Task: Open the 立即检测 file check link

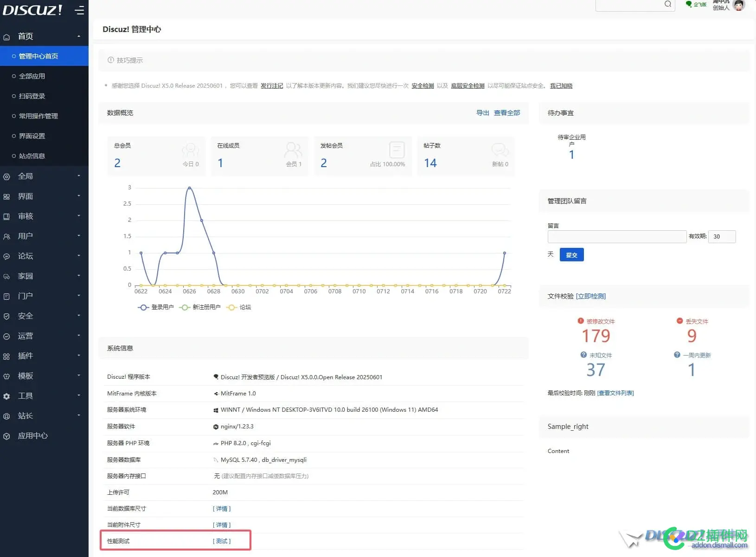Action: (x=591, y=296)
